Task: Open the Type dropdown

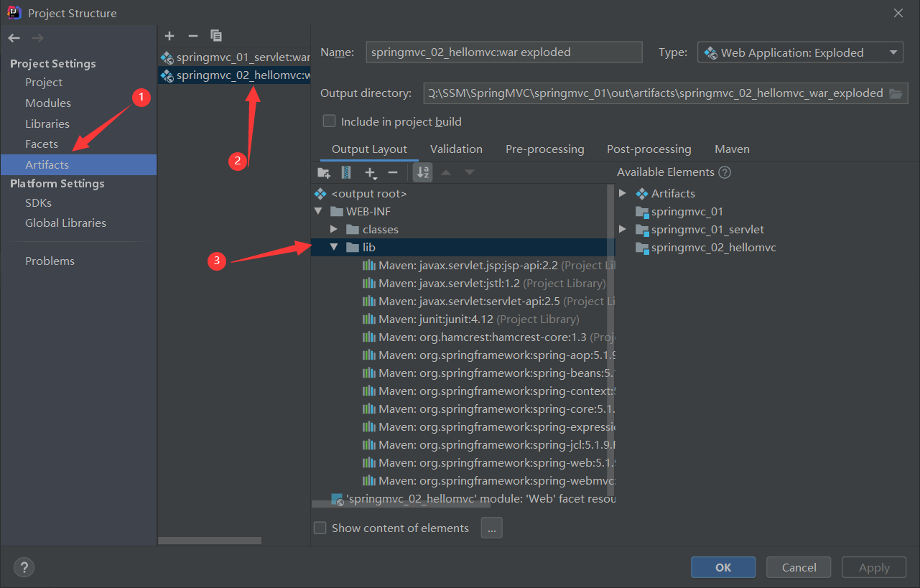Action: point(800,52)
